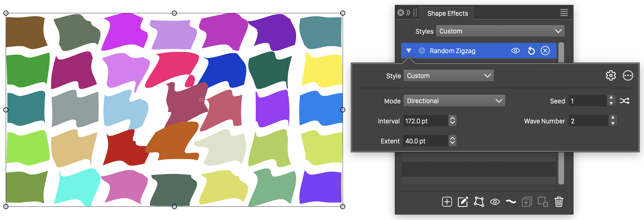
Task: Reset the Random Zigzag effect
Action: (x=531, y=51)
